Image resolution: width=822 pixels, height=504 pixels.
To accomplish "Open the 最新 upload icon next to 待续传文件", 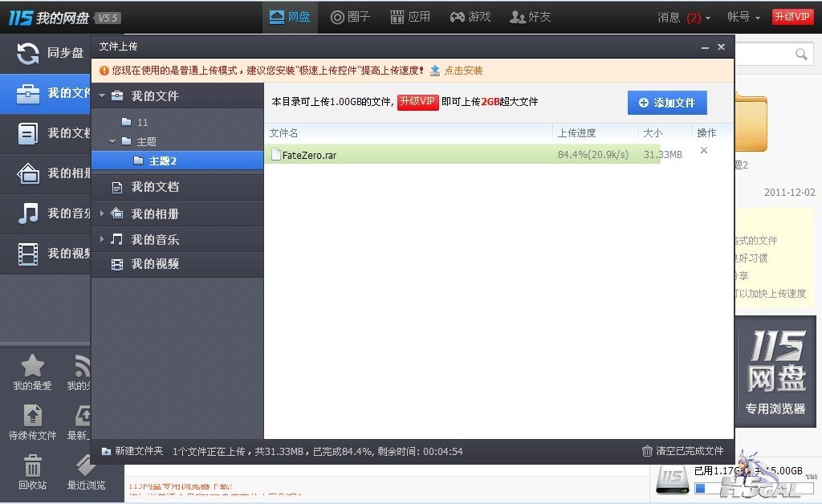I will click(x=83, y=416).
